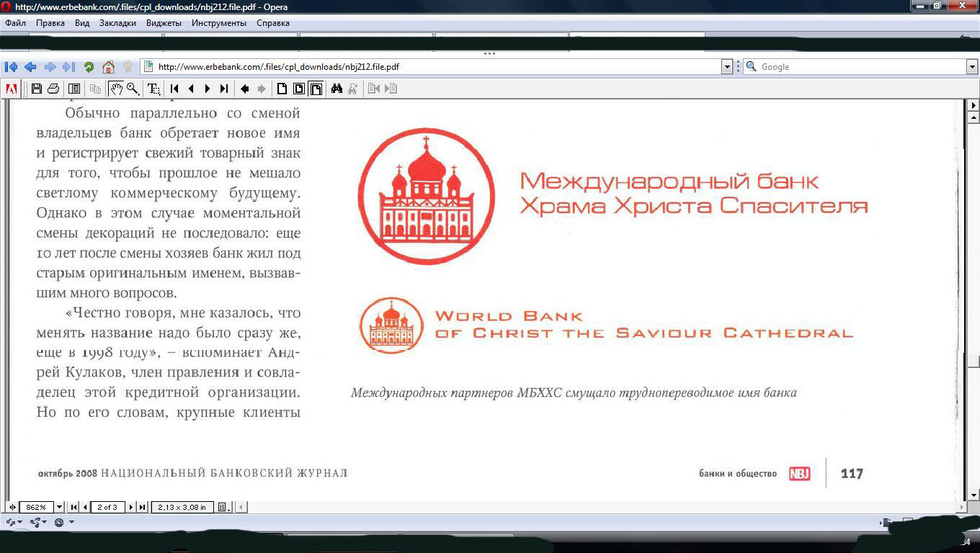
Task: Open the zoom percentage dropdown
Action: pyautogui.click(x=59, y=507)
